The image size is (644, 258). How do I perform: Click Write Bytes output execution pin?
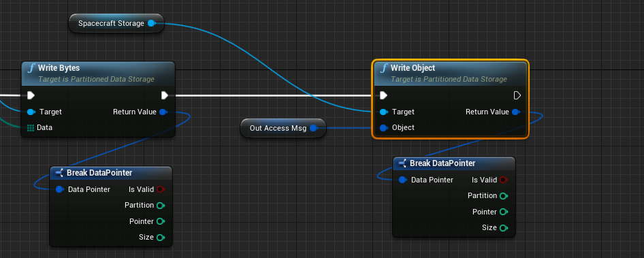[x=164, y=95]
